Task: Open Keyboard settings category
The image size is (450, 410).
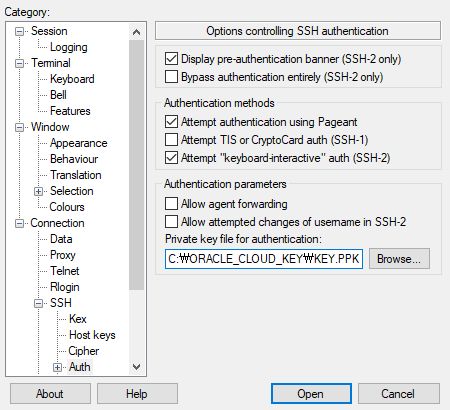Action: coord(72,79)
